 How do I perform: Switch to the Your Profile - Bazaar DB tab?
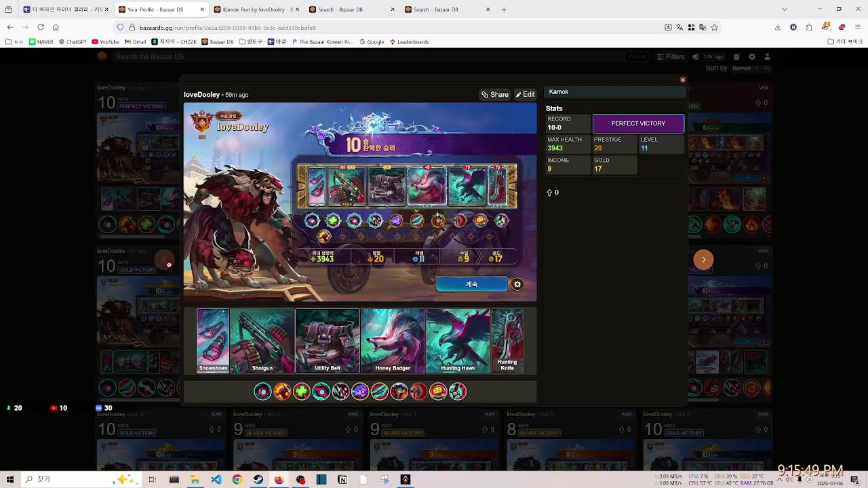point(161,9)
